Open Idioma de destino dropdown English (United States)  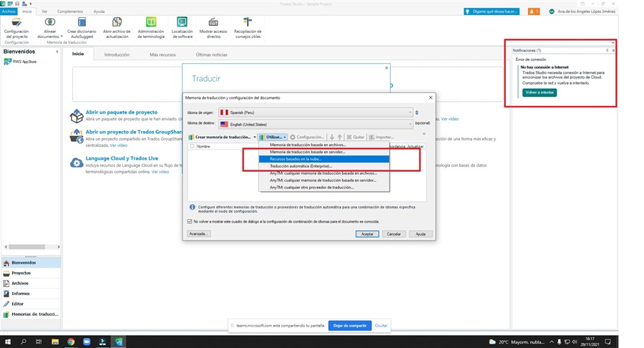(316, 124)
